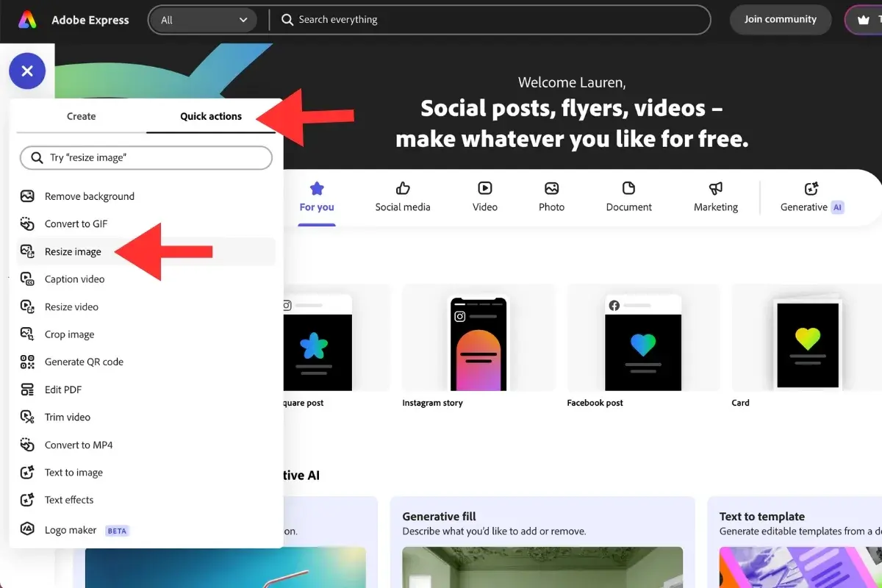The width and height of the screenshot is (882, 588).
Task: Click the Remove background icon
Action: 27,196
